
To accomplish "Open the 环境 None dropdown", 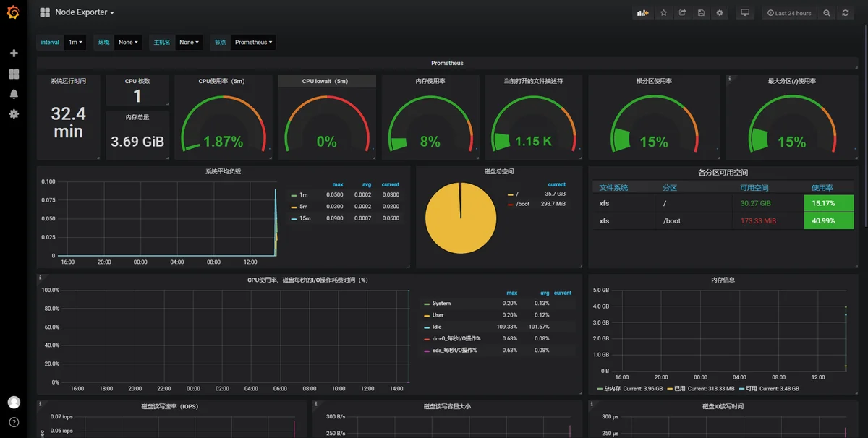I will click(x=128, y=43).
